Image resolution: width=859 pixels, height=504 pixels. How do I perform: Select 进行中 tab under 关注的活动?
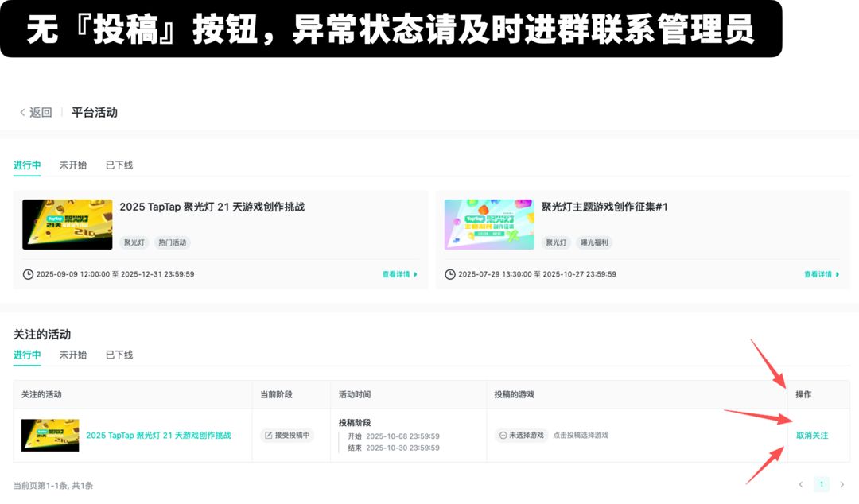pyautogui.click(x=27, y=355)
